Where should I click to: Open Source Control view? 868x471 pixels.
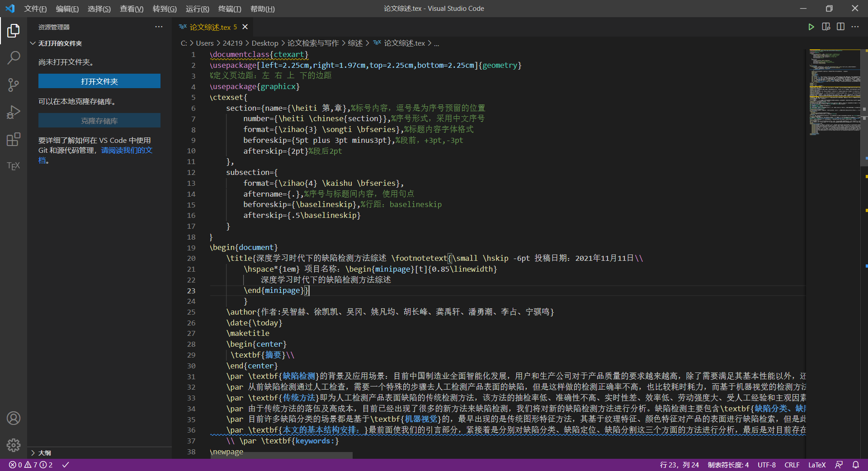pos(13,85)
